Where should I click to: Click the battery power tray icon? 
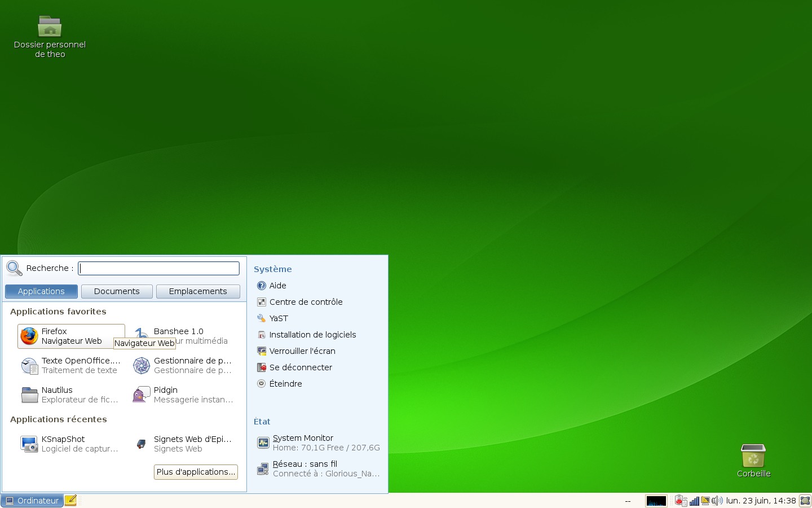pyautogui.click(x=681, y=501)
